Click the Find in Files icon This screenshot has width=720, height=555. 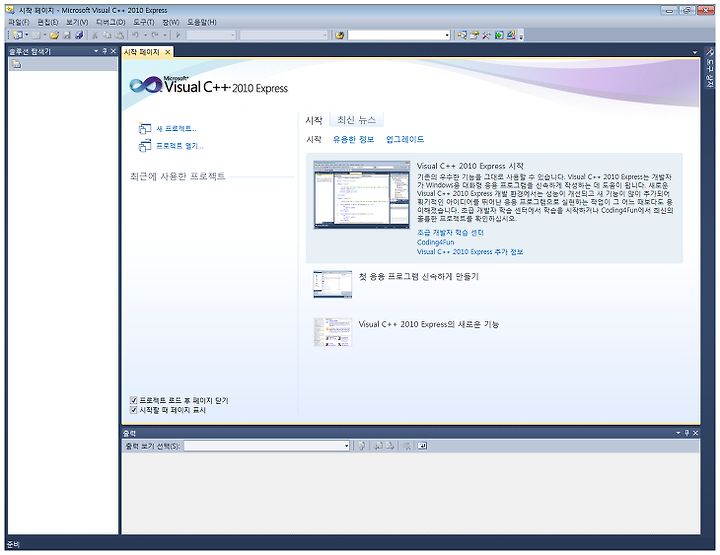click(339, 35)
